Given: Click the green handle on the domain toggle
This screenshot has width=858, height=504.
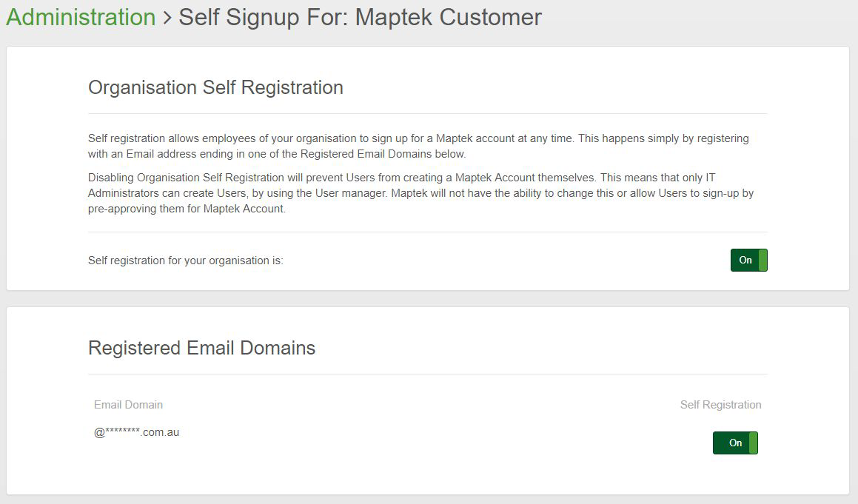Looking at the screenshot, I should pyautogui.click(x=754, y=443).
